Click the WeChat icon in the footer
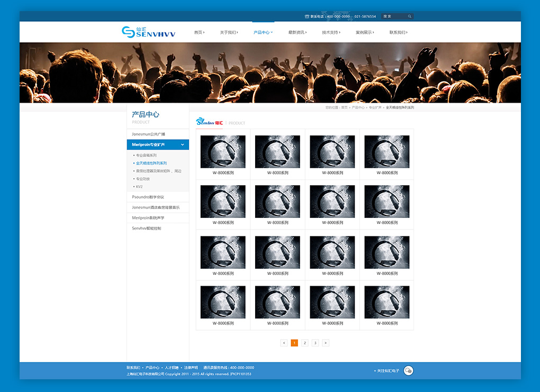The height and width of the screenshot is (392, 540). (409, 371)
